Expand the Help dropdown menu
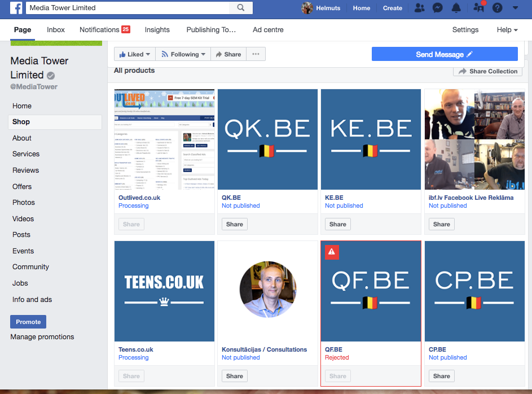 pyautogui.click(x=507, y=30)
